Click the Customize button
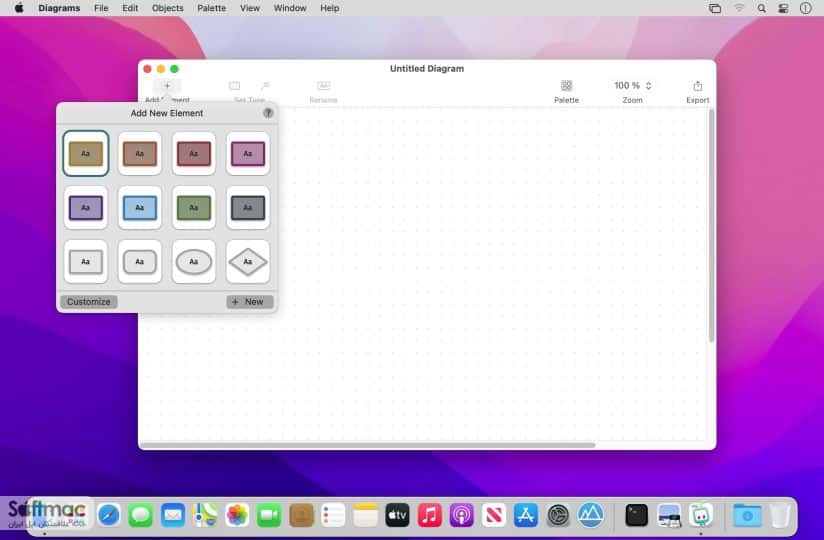The width and height of the screenshot is (824, 540). click(x=89, y=302)
